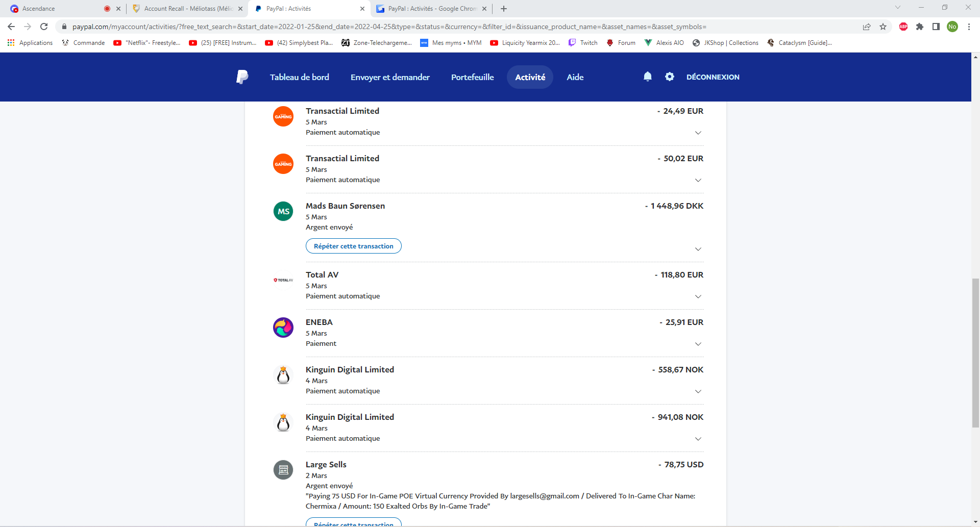This screenshot has width=980, height=527.
Task: Open a new browser tab
Action: 504,9
